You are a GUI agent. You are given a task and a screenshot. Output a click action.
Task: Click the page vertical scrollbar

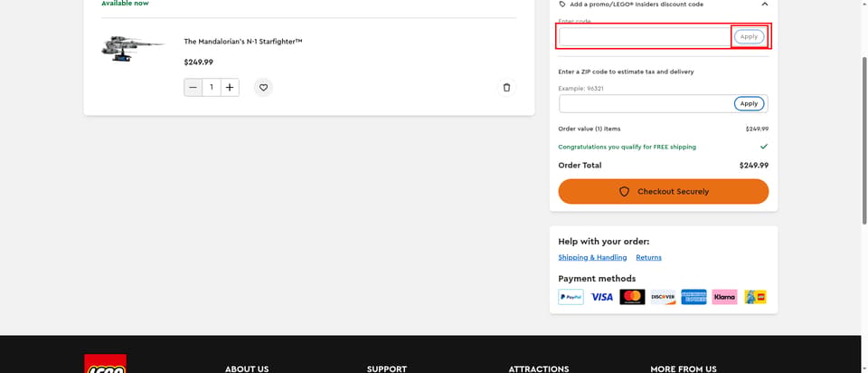coord(864,139)
